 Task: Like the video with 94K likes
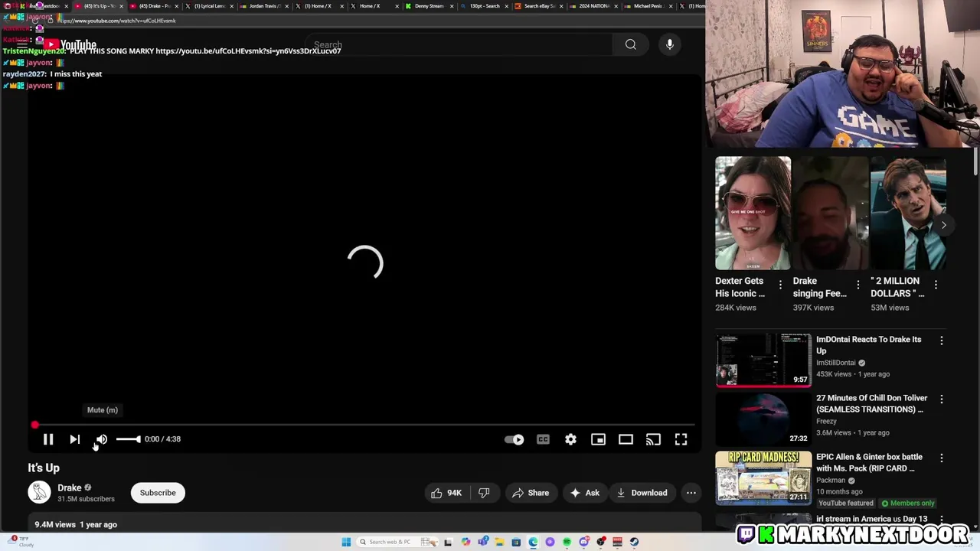tap(446, 493)
